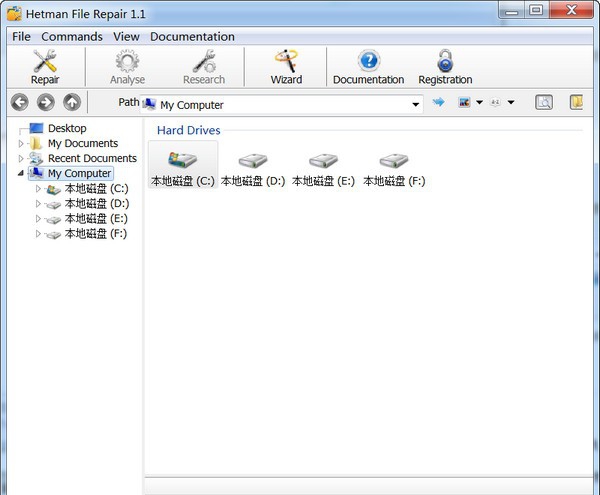Click the blue Go arrow beside the path
This screenshot has height=495, width=600.
pyautogui.click(x=439, y=102)
